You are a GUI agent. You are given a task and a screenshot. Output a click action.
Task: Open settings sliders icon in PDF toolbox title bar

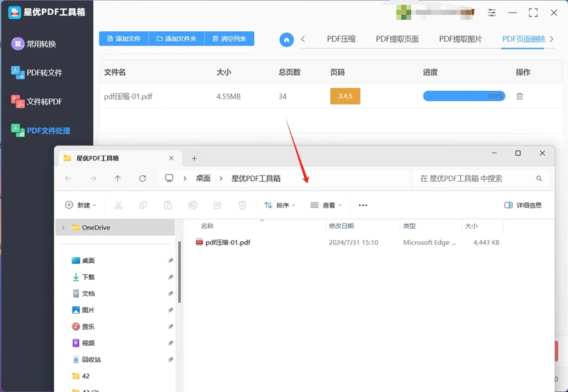pos(491,13)
